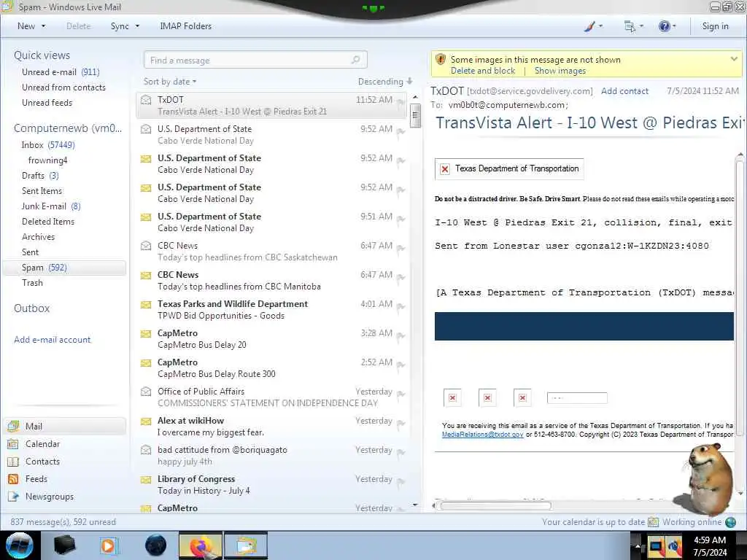Flag the CapMetro Bus Delay 20 message
The width and height of the screenshot is (747, 560).
click(x=400, y=335)
